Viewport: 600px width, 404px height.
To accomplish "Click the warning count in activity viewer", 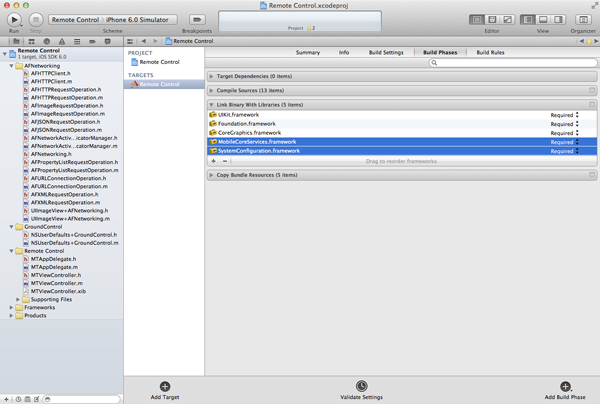I will [x=311, y=28].
